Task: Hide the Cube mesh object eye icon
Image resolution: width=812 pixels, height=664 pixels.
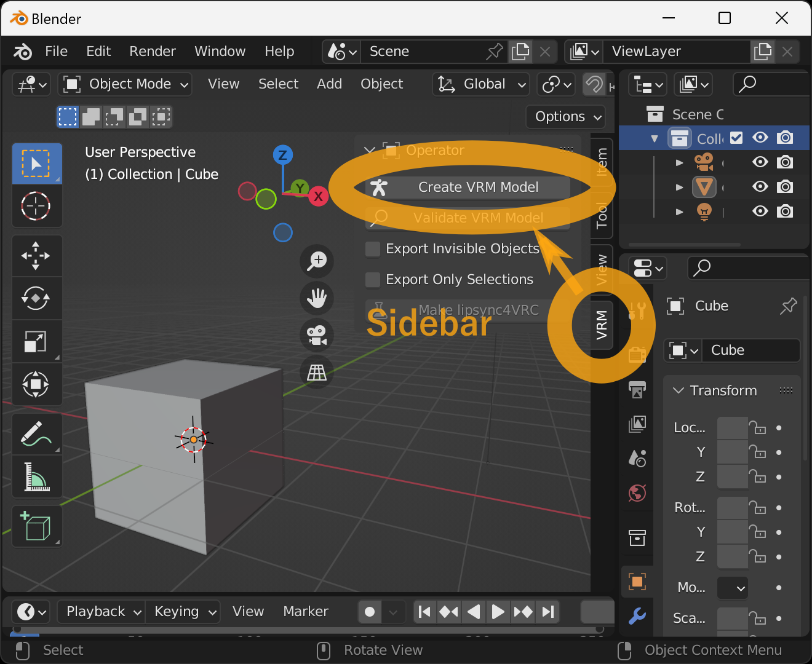Action: pyautogui.click(x=760, y=187)
